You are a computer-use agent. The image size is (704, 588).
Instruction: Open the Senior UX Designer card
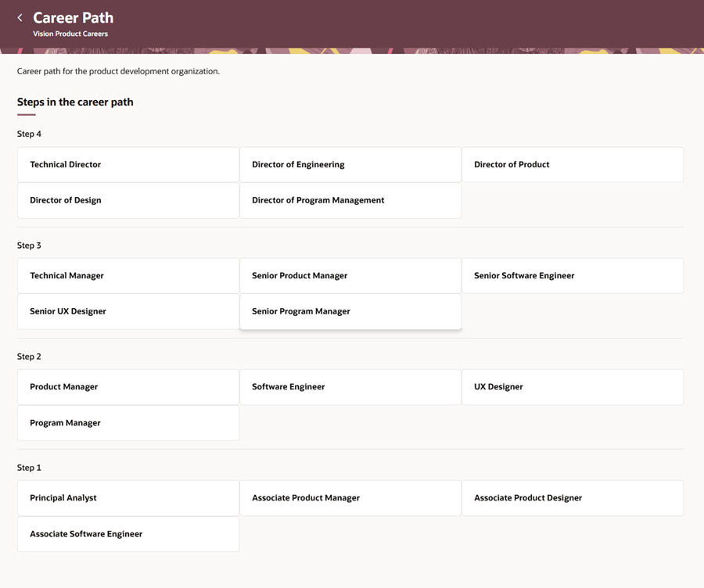point(128,311)
